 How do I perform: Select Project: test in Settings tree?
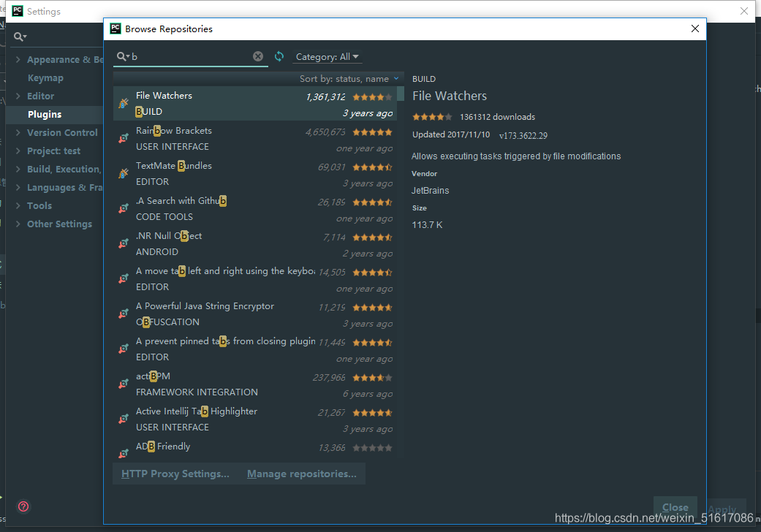(54, 151)
